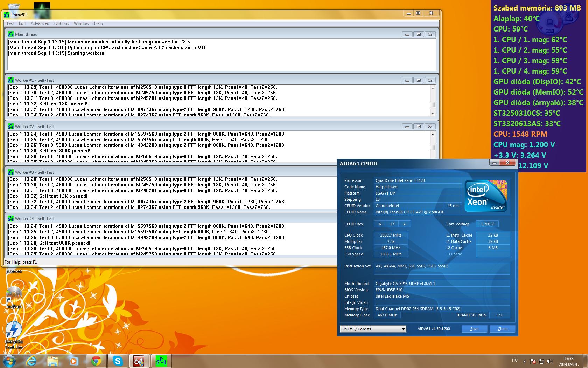Maximize the Worker #1 child window
Screen dimensions: 588x368
pos(419,80)
